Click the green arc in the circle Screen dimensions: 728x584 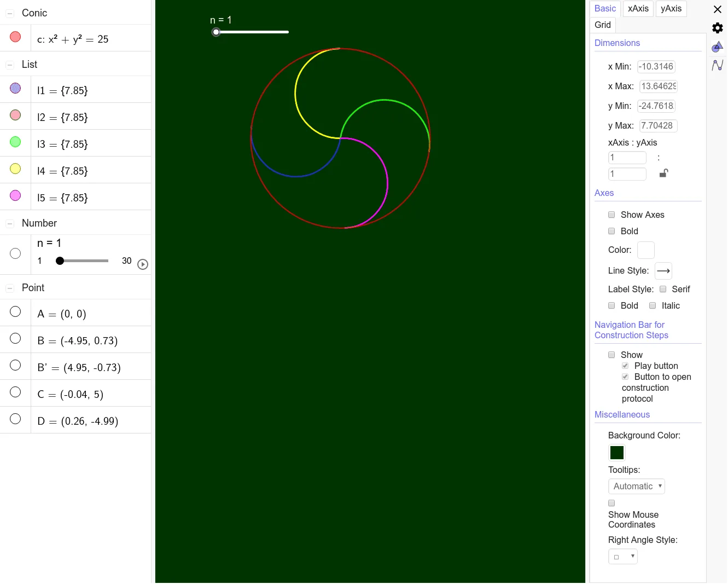click(386, 100)
